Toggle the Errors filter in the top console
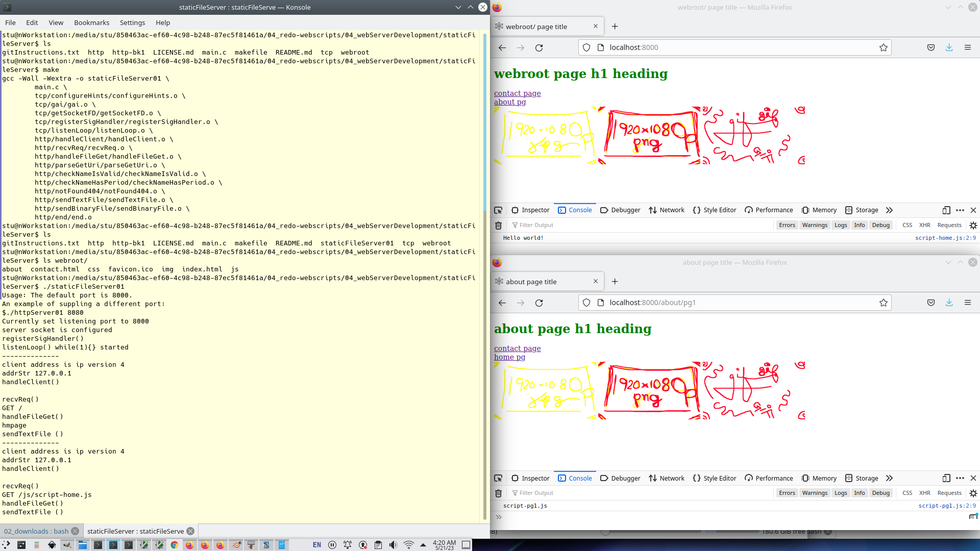This screenshot has width=980, height=551. (x=787, y=225)
